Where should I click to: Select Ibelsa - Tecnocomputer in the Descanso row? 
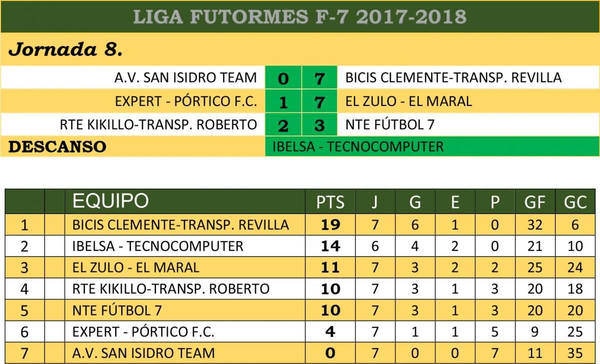[x=358, y=146]
